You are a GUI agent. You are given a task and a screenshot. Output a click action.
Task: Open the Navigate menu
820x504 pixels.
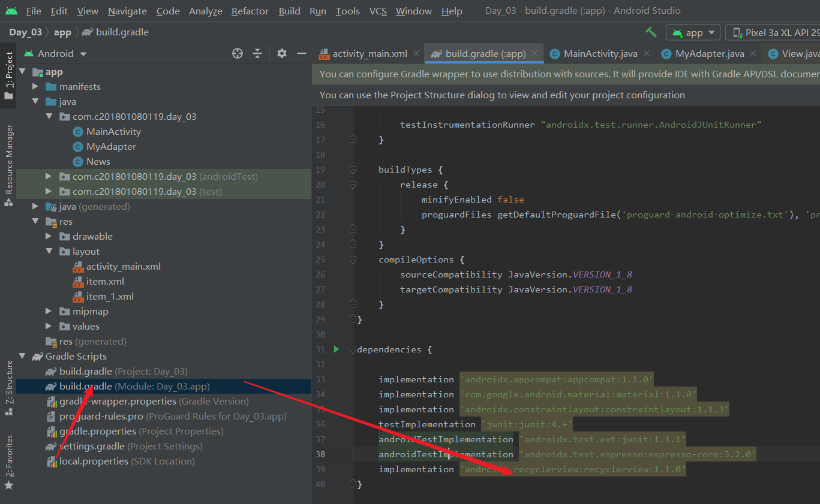(x=127, y=11)
